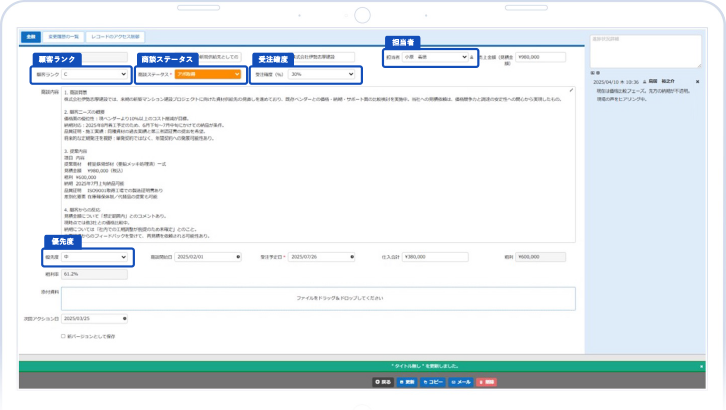
Task: Open the レコードのアクセス制御 tab
Action: click(x=116, y=36)
